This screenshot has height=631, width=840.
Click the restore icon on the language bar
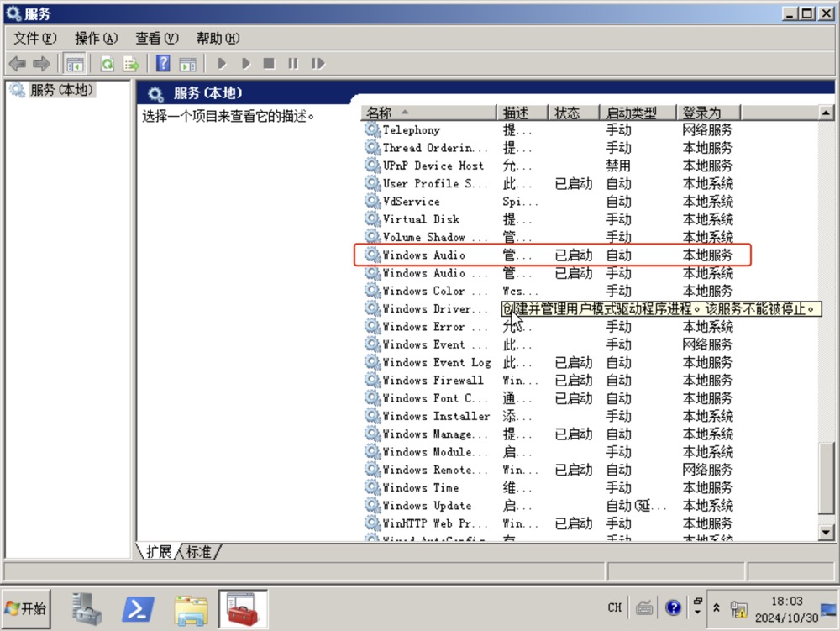pyautogui.click(x=697, y=601)
